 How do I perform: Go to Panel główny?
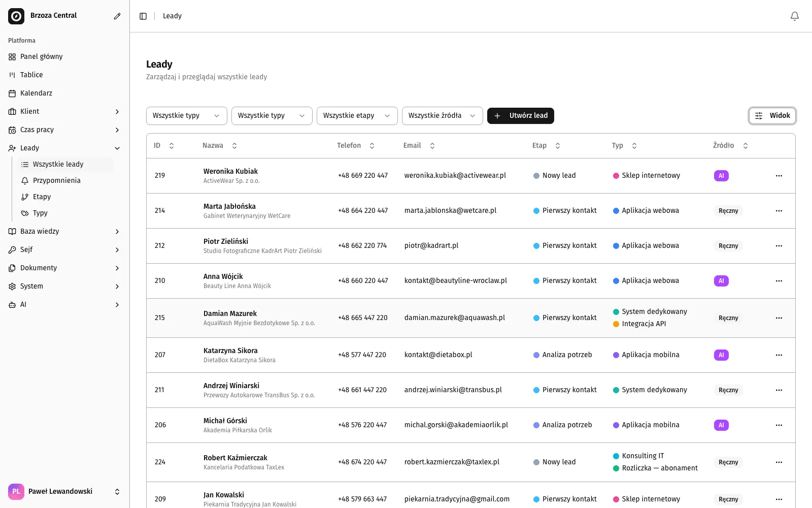tap(64, 57)
